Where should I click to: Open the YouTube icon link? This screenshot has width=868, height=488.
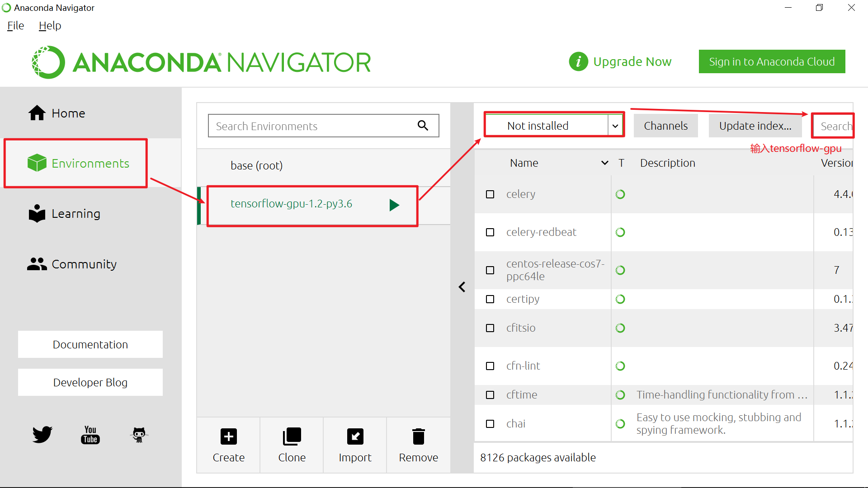[x=90, y=435]
